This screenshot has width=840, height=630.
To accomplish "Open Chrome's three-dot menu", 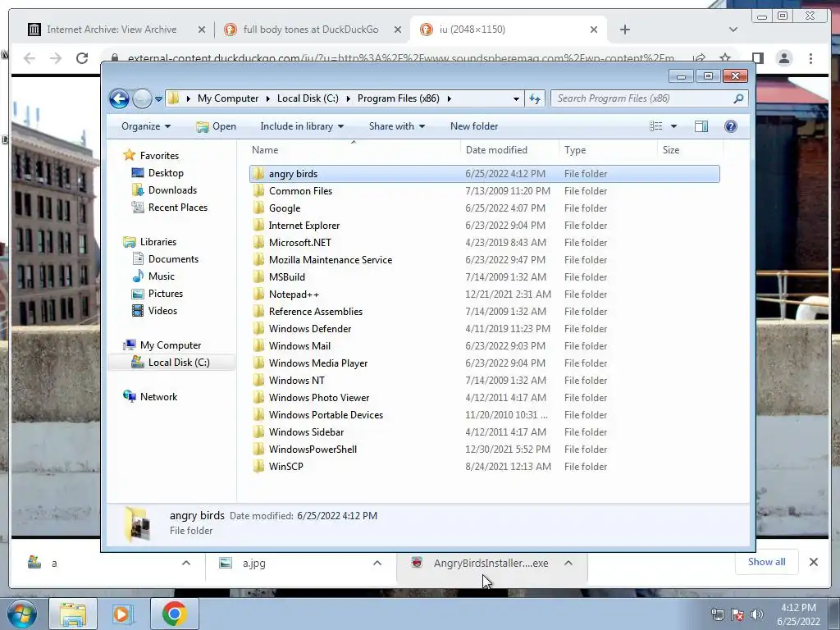I will [810, 58].
